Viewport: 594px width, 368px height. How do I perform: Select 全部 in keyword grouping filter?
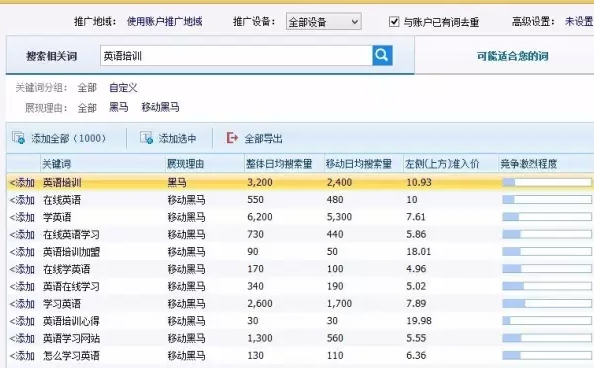pyautogui.click(x=87, y=88)
